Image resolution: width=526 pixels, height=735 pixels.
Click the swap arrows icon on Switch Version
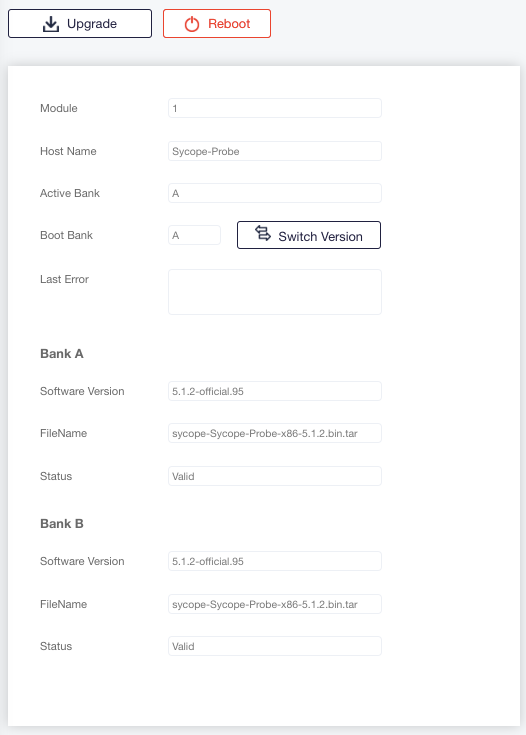tap(263, 233)
